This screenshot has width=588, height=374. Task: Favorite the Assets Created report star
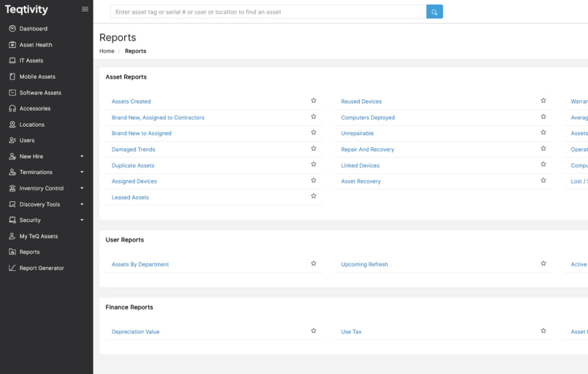[314, 100]
